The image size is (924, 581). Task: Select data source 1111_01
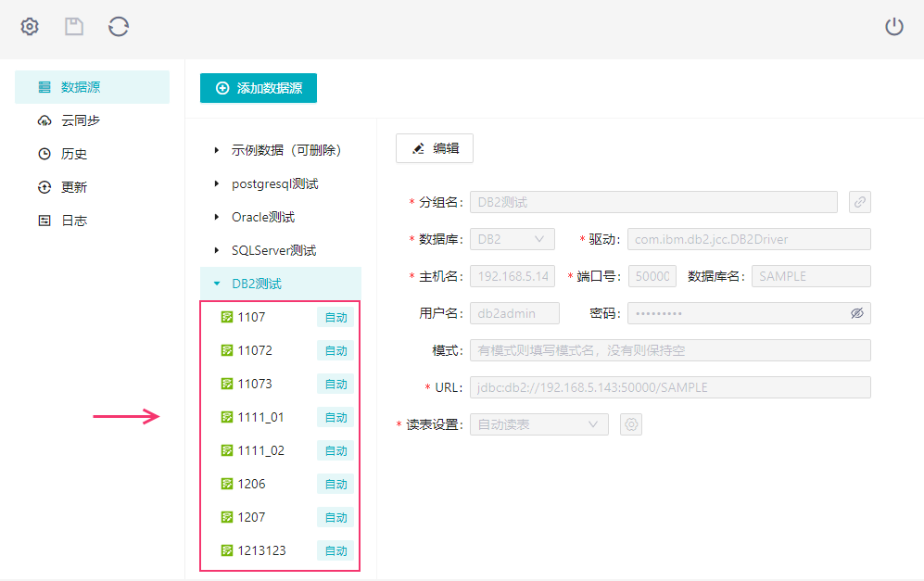tap(261, 417)
